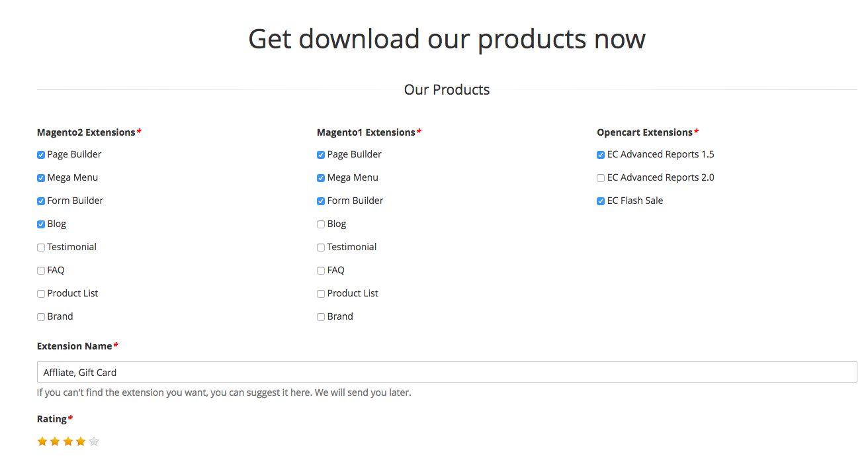Choose the fifth gray rating star
The height and width of the screenshot is (460, 868).
pos(94,441)
